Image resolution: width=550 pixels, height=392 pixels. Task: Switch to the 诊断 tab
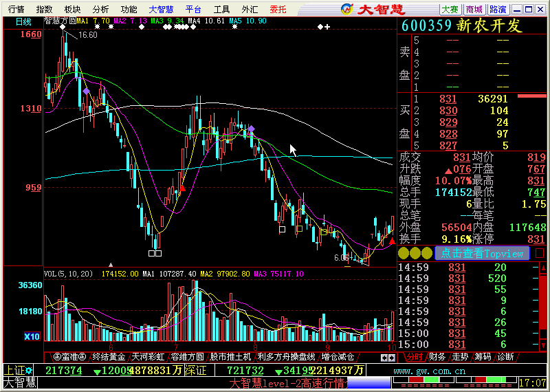pos(505,357)
